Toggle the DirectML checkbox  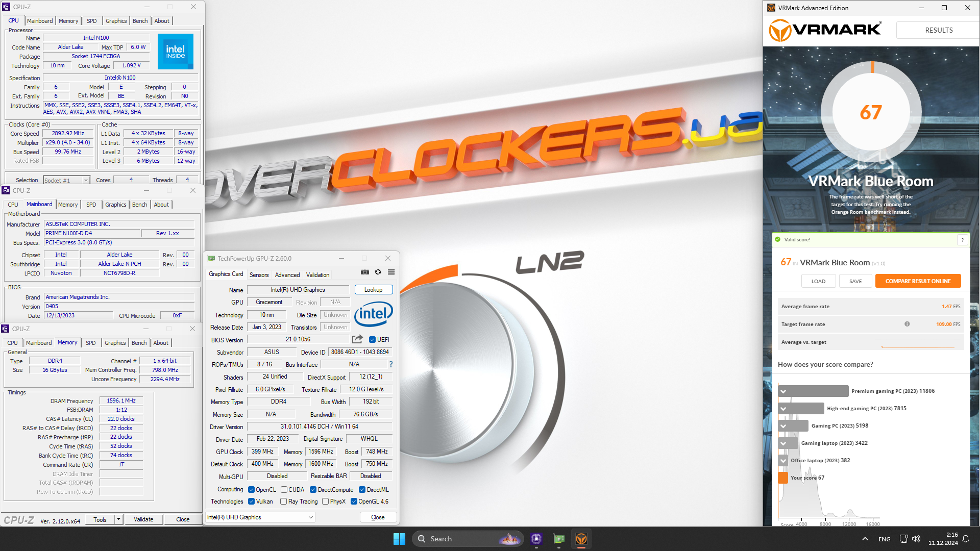tap(362, 489)
